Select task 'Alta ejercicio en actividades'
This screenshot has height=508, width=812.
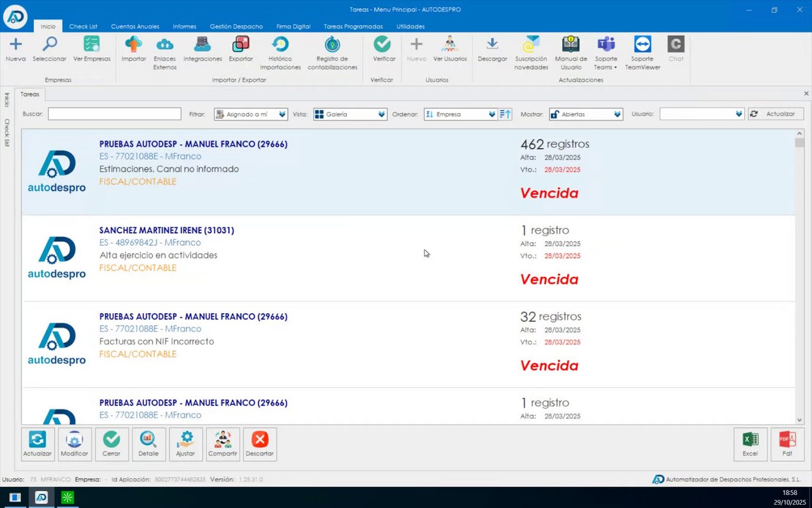coord(409,258)
